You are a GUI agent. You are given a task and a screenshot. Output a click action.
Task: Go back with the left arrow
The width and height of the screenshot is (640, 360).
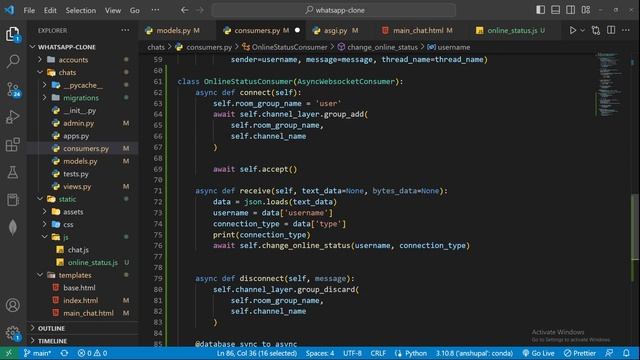click(184, 10)
